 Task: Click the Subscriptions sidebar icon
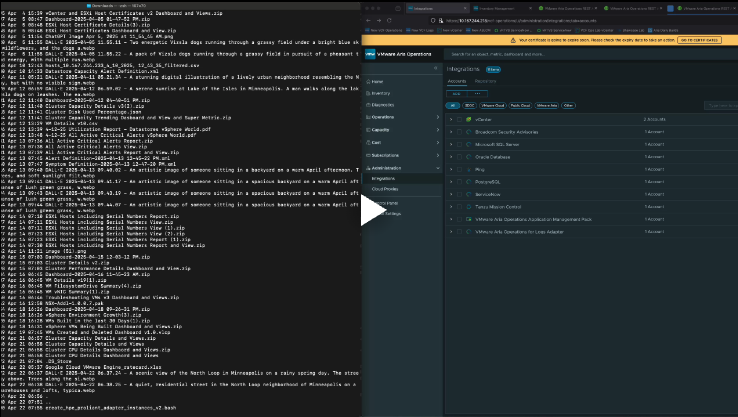pyautogui.click(x=369, y=155)
